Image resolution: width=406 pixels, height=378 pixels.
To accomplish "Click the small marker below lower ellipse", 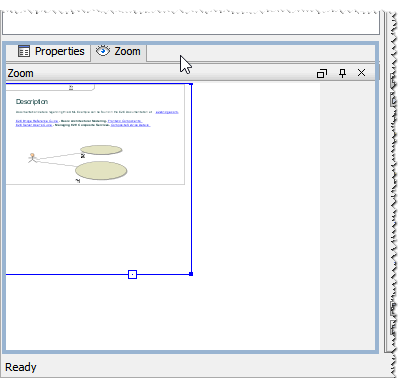I will (x=78, y=181).
